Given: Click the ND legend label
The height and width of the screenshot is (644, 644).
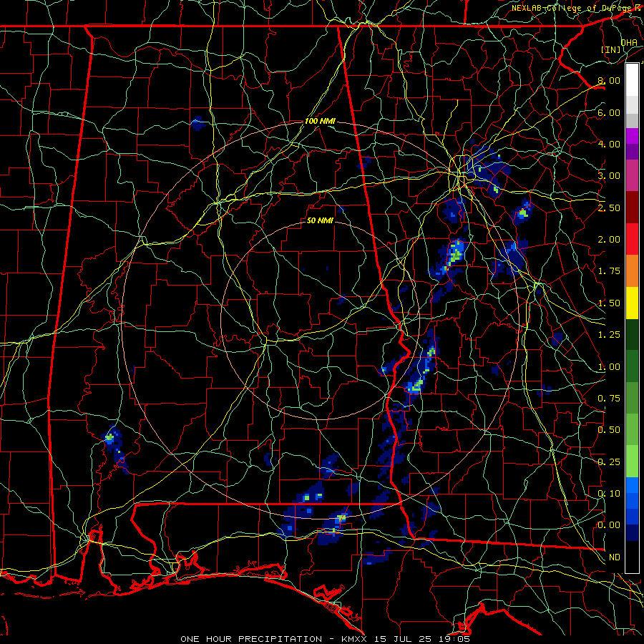Looking at the screenshot, I should tap(615, 557).
